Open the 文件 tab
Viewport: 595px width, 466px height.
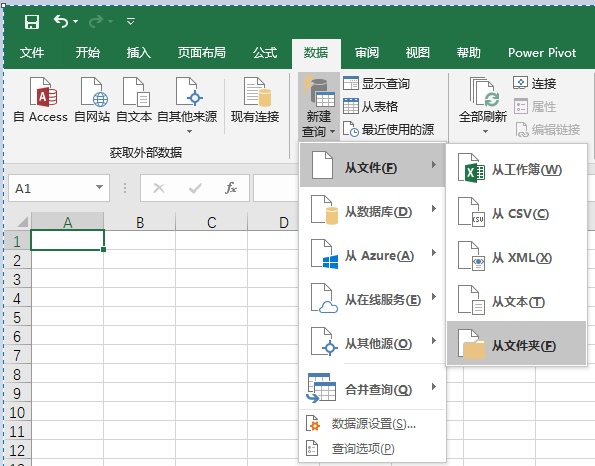tap(32, 53)
